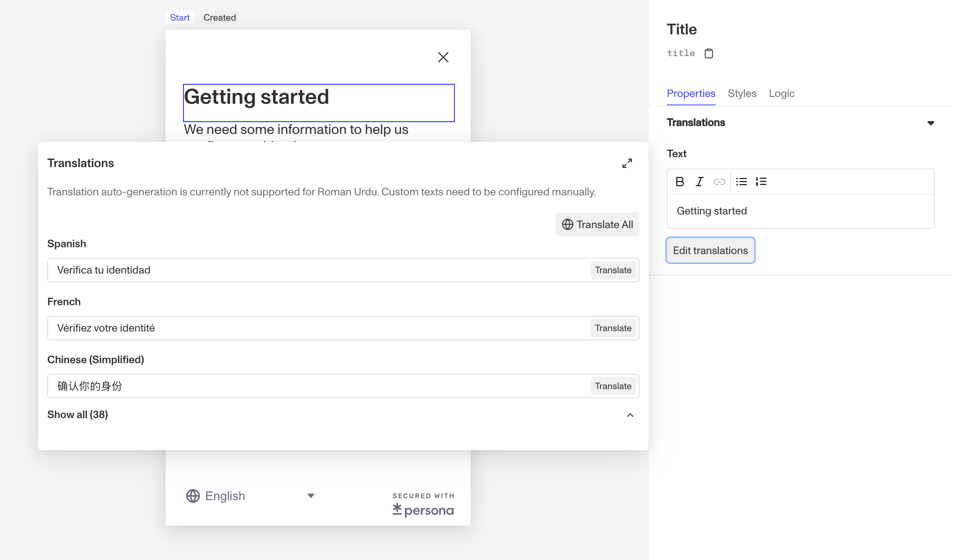The width and height of the screenshot is (953, 560).
Task: Insert a link in the Text editor
Action: coord(720,182)
